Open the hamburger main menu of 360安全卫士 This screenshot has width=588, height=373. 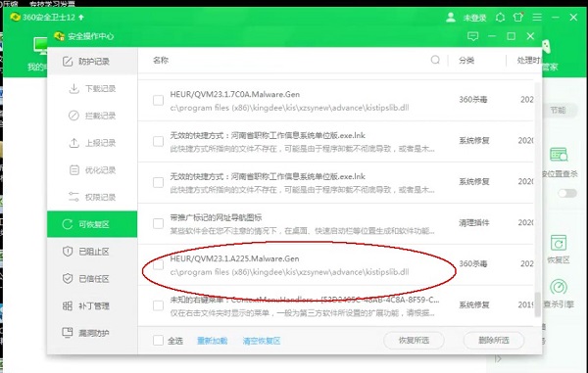point(537,18)
